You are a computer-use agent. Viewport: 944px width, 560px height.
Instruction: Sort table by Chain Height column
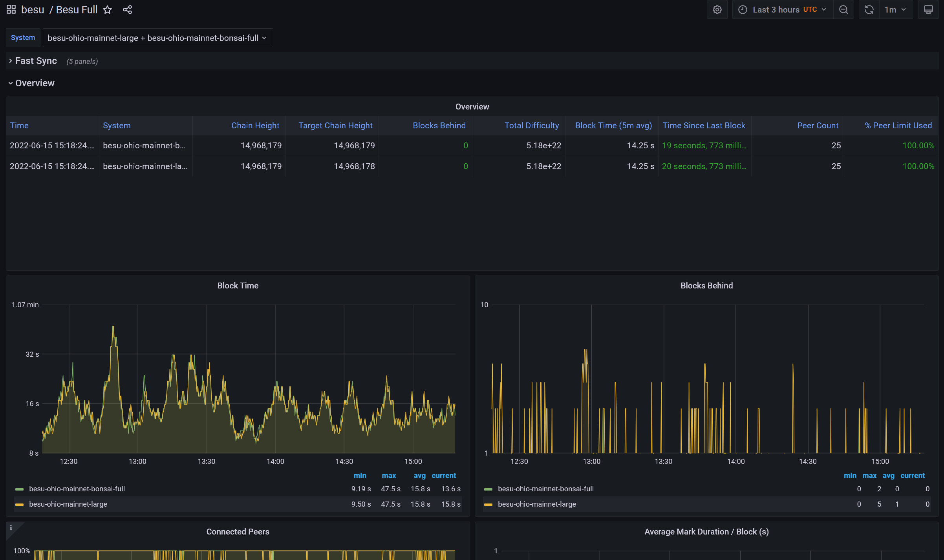pos(255,126)
